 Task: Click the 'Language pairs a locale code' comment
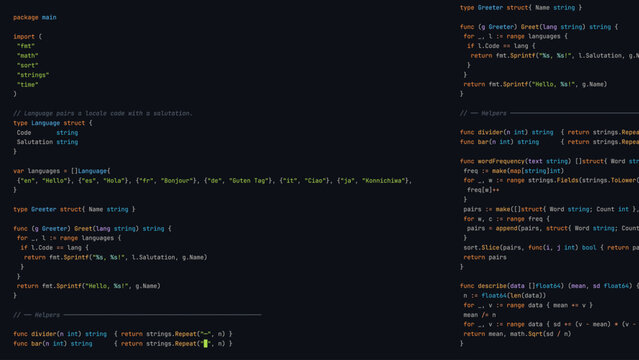click(x=103, y=113)
